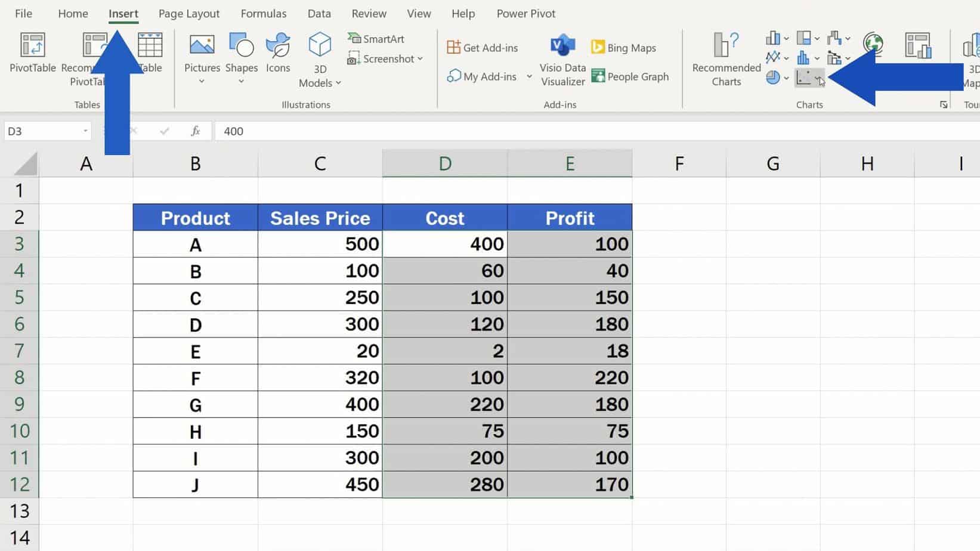Open the column chart dropdown arrow
Image resolution: width=980 pixels, height=551 pixels.
coord(785,38)
